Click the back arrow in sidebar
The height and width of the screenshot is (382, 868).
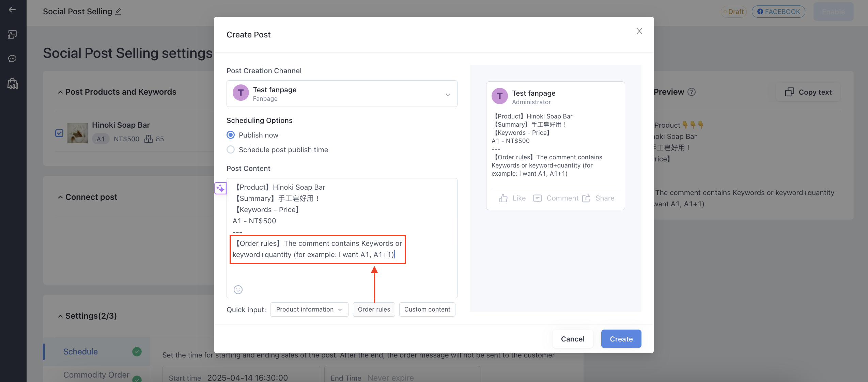13,10
